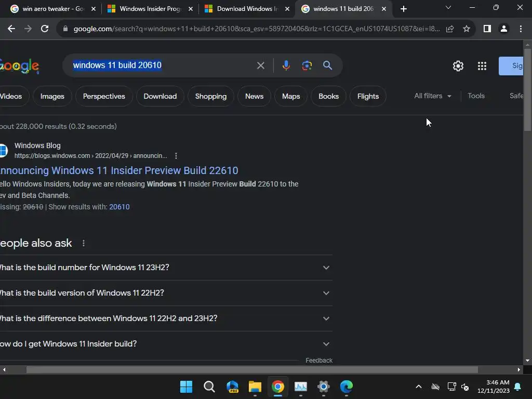Open Settings gear app in taskbar
Image resolution: width=532 pixels, height=399 pixels.
[x=323, y=387]
